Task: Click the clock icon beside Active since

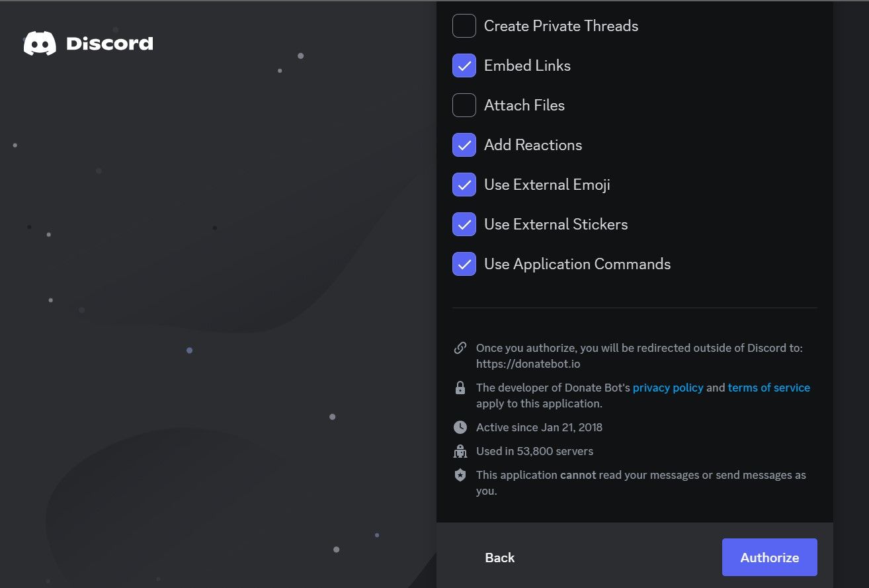Action: [x=460, y=427]
